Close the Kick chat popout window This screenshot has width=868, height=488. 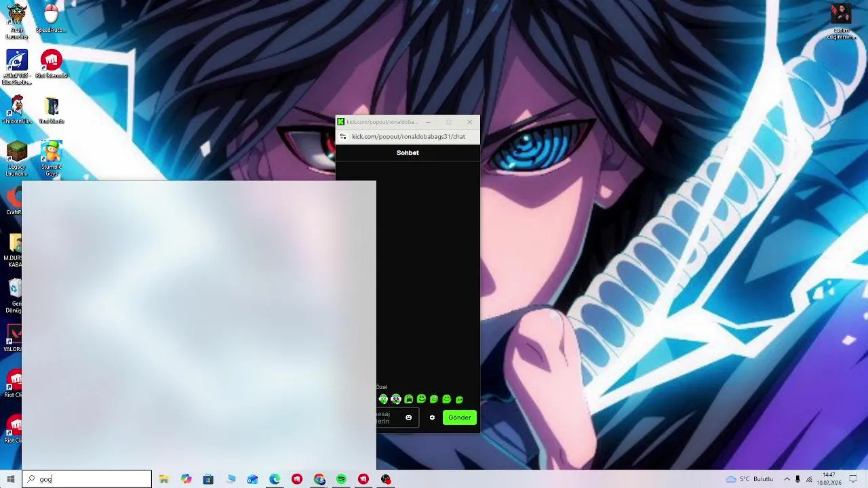469,122
